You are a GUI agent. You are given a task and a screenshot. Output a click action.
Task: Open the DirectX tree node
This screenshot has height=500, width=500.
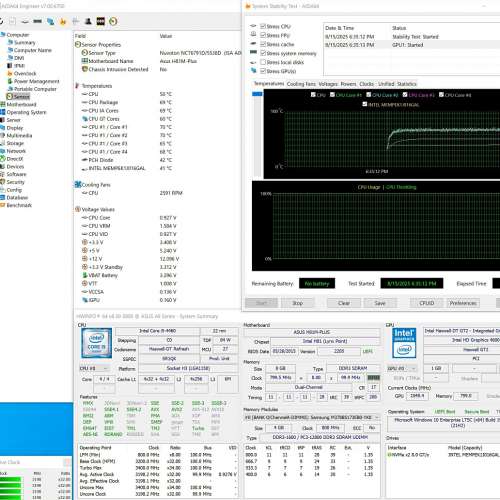(x=15, y=159)
